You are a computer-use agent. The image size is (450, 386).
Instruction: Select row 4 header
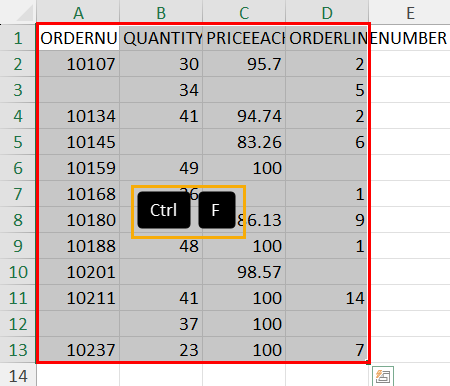tap(18, 116)
